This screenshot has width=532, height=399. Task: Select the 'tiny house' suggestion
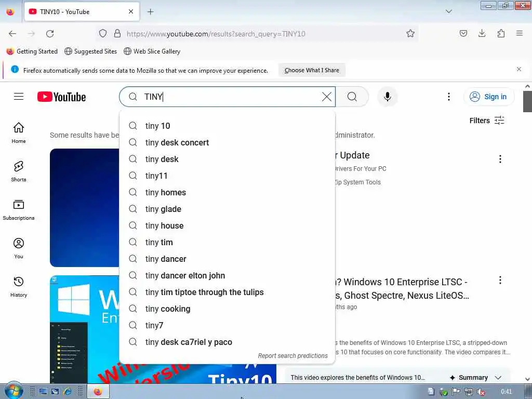[228, 225]
